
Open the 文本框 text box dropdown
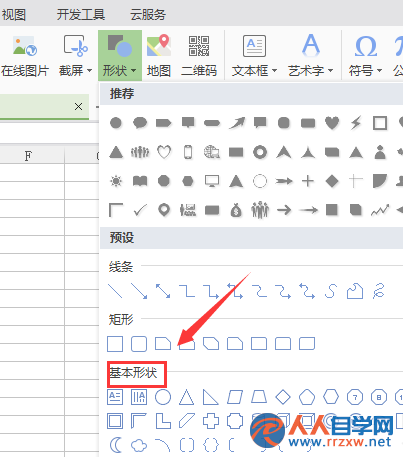pyautogui.click(x=254, y=56)
